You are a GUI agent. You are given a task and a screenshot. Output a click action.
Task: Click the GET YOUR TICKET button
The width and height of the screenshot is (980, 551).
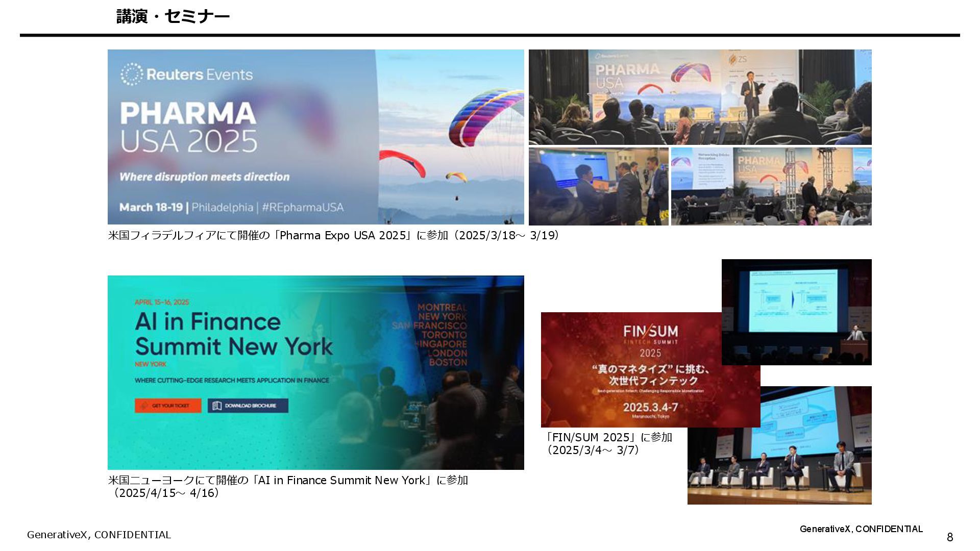(168, 406)
